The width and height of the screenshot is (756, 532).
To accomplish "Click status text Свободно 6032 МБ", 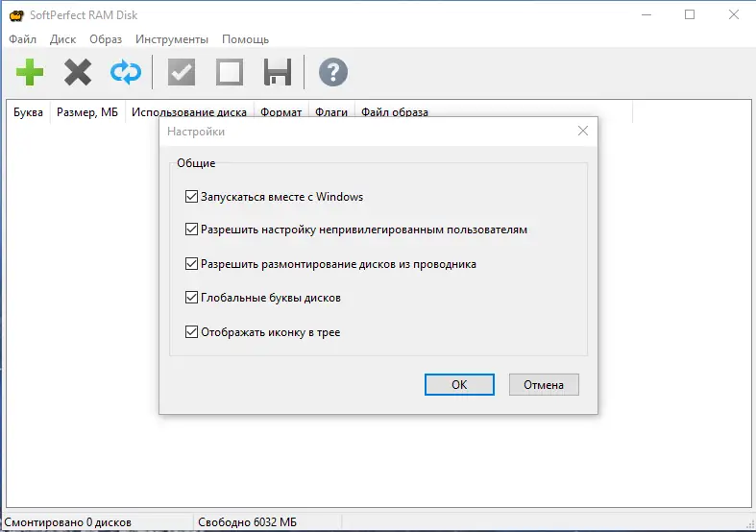I will tap(247, 522).
